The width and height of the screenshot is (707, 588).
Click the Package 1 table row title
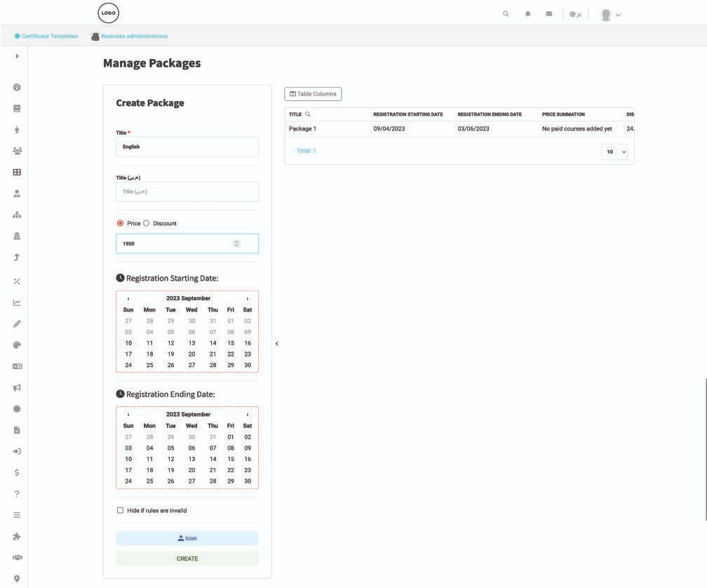[x=302, y=128]
